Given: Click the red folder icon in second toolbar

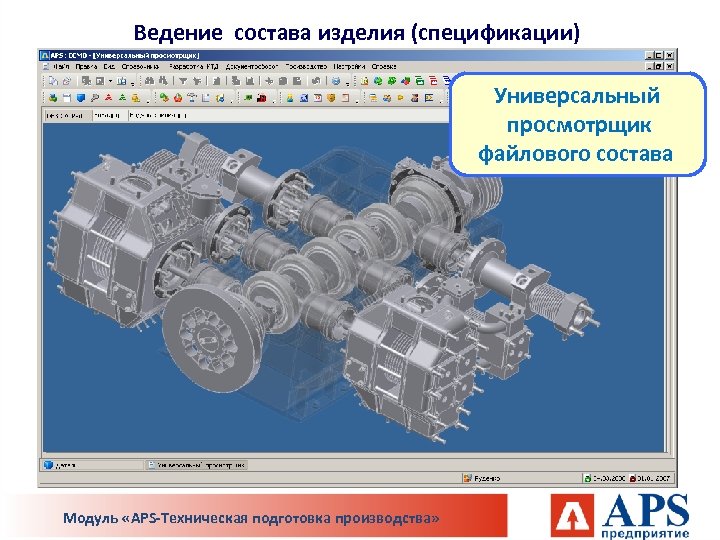Looking at the screenshot, I should click(x=261, y=98).
